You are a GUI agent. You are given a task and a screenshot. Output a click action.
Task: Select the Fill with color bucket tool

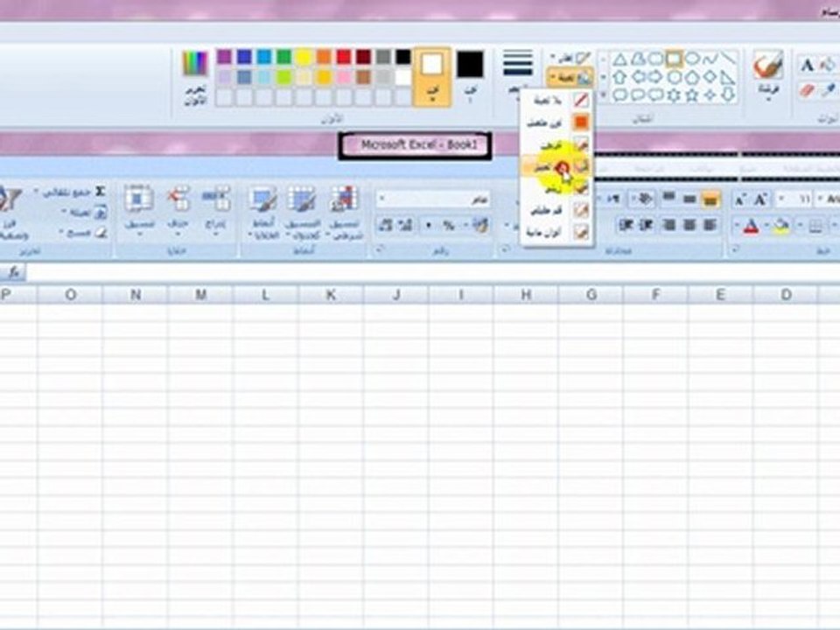(829, 66)
